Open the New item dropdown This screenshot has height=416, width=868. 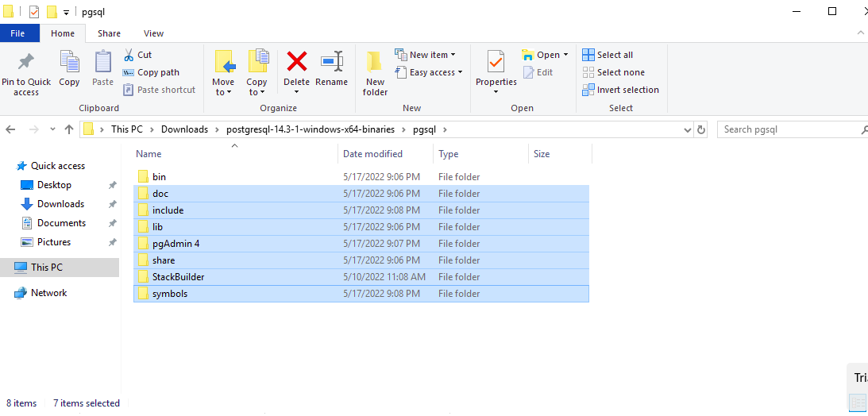(x=426, y=55)
